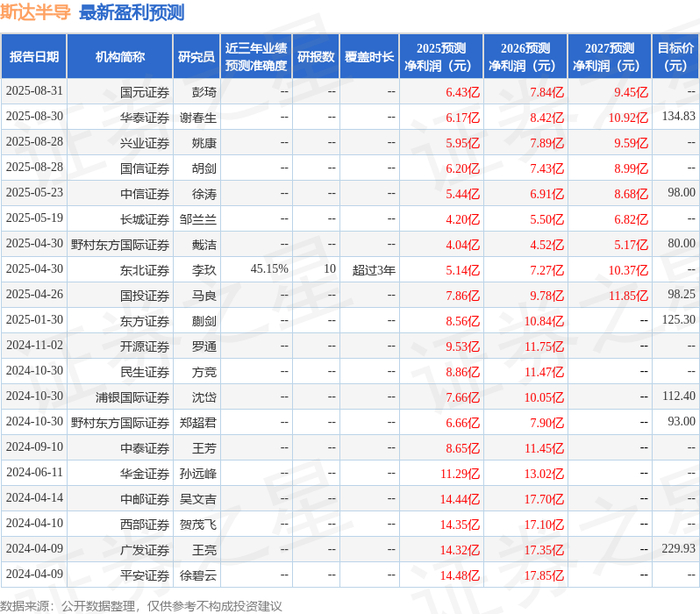Click analyst name 罗通

click(204, 347)
